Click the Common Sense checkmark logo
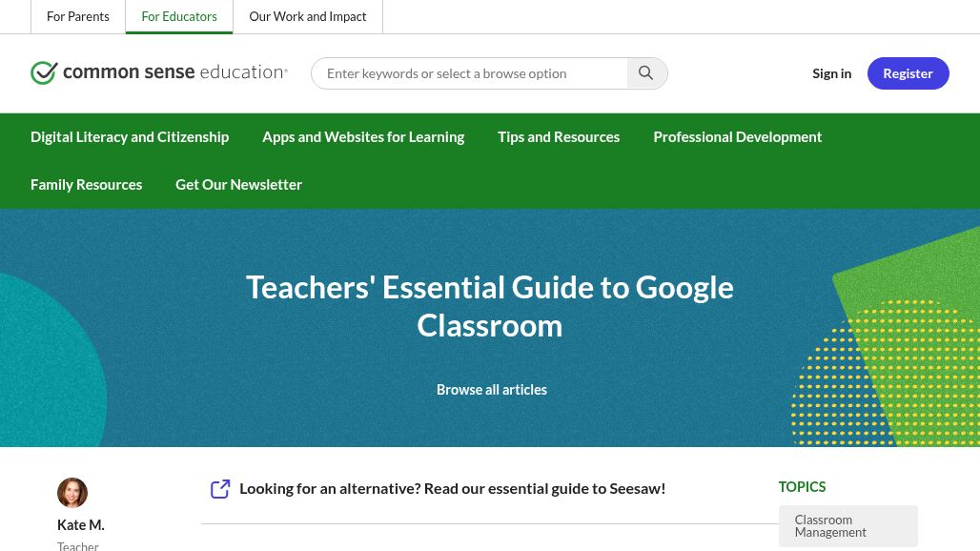 pos(44,72)
